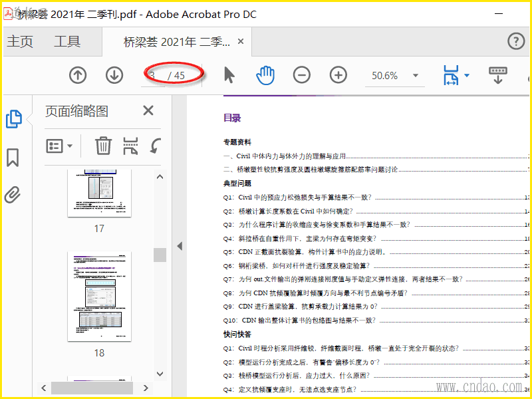
Task: Open the help question mark
Action: click(516, 41)
